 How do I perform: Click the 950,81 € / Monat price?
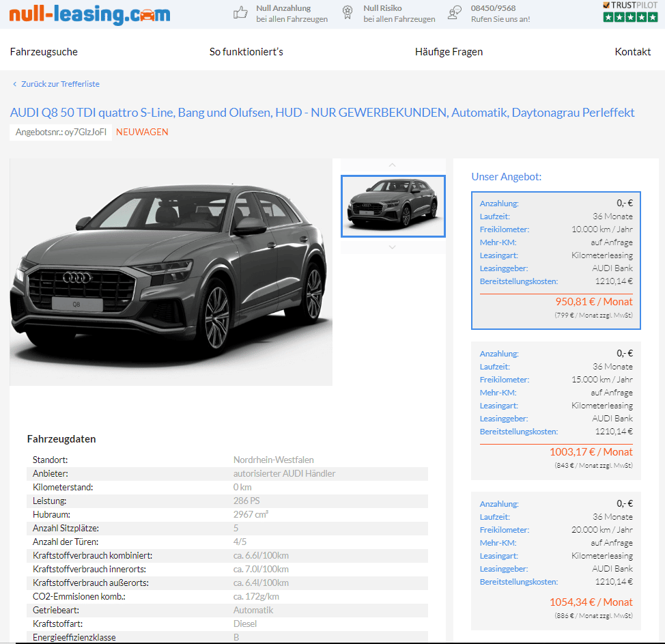(x=594, y=302)
